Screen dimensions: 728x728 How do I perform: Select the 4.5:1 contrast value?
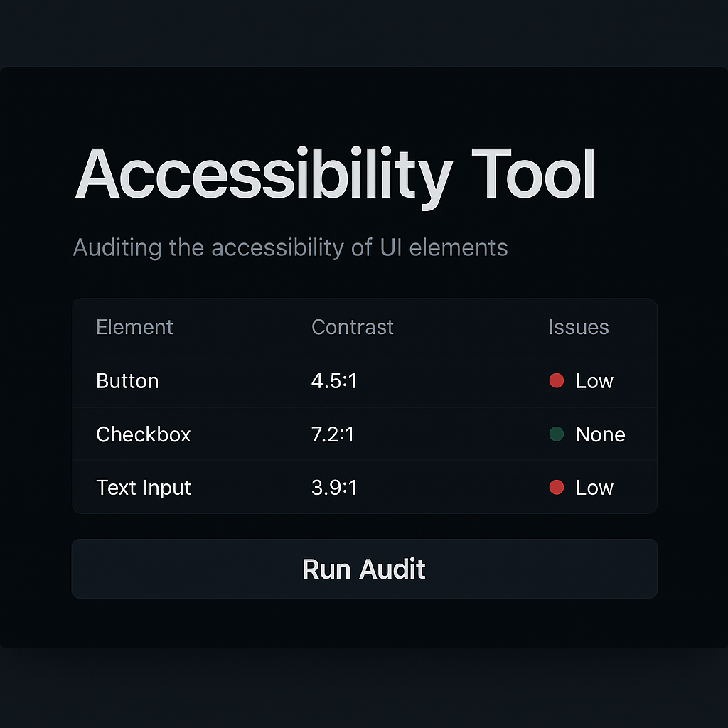click(x=334, y=381)
